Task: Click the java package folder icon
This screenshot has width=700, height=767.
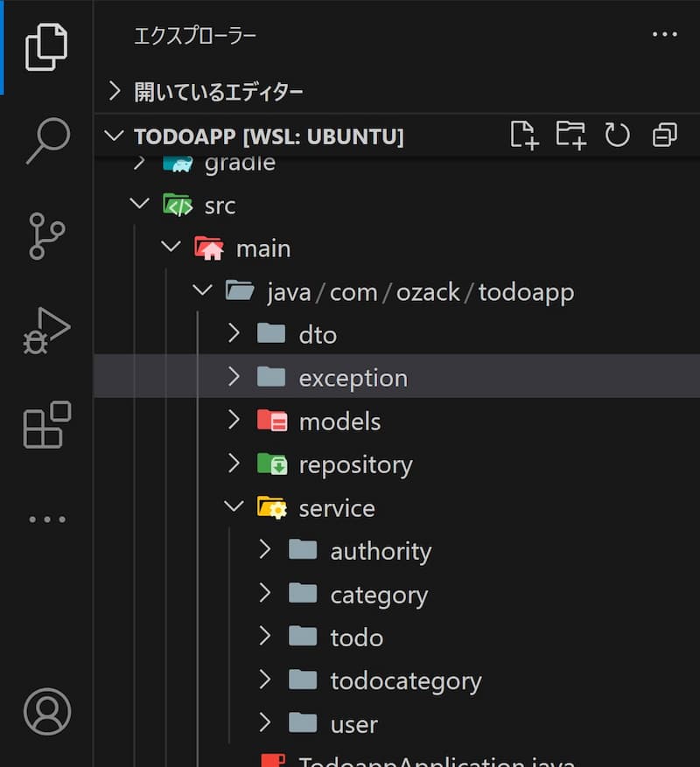Action: coord(240,291)
